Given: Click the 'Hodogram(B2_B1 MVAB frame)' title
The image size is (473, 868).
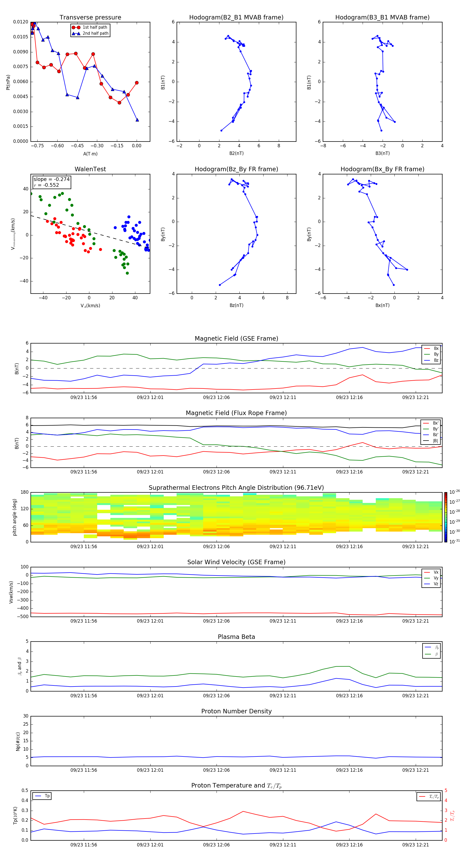Looking at the screenshot, I should point(236,17).
